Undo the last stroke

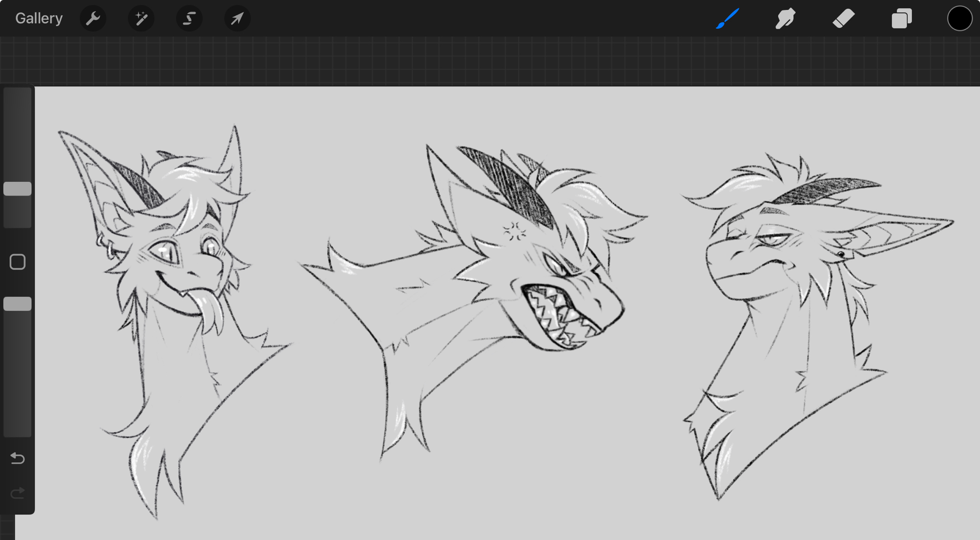(x=18, y=458)
